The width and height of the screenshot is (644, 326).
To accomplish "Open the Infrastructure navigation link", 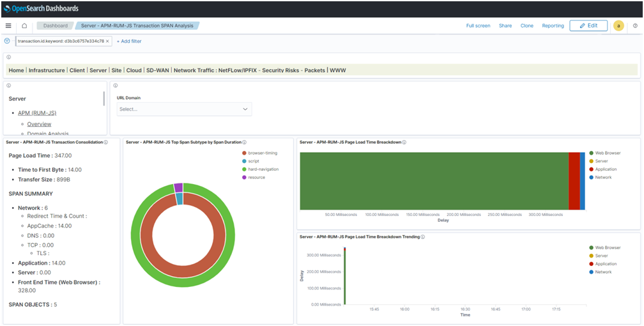I will pos(47,70).
